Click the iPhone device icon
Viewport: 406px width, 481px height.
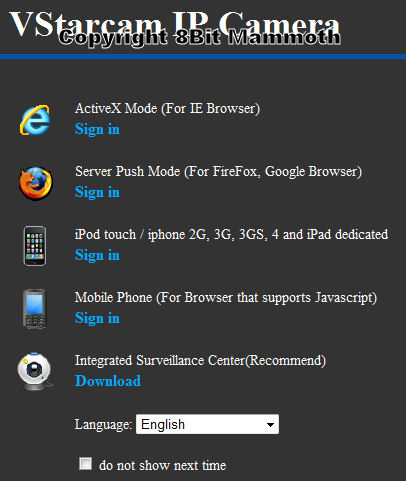[x=35, y=246]
